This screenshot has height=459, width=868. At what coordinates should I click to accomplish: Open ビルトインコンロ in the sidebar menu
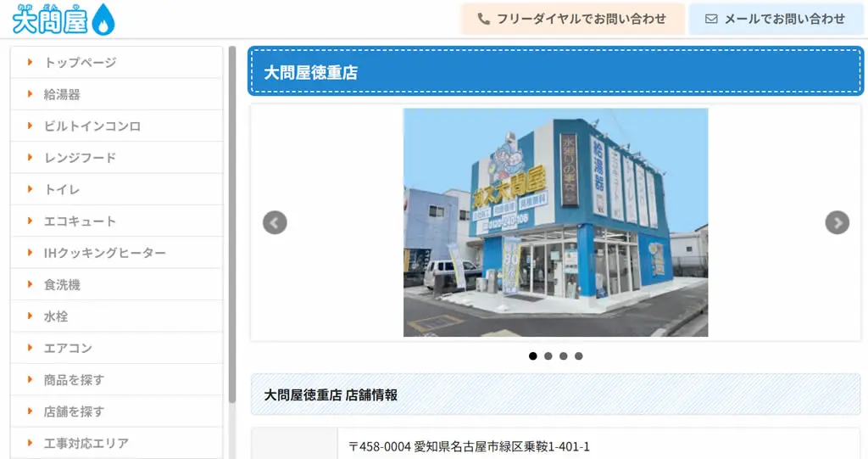(92, 126)
